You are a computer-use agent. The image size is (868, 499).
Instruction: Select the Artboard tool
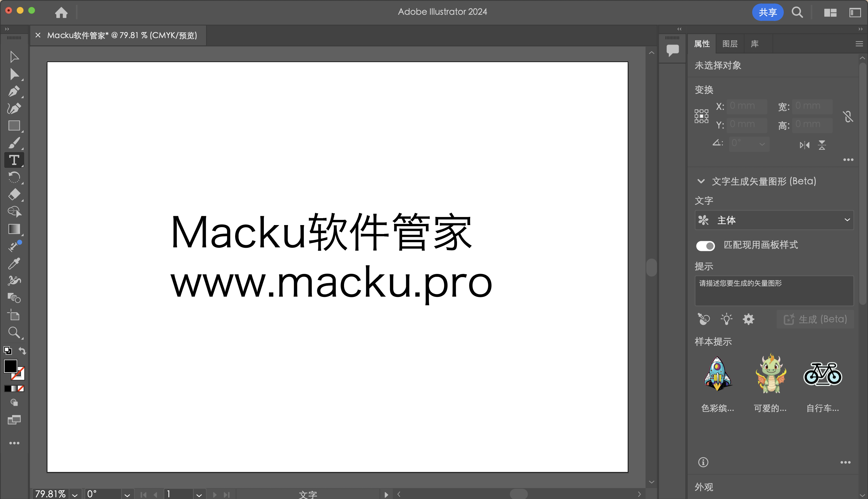point(14,315)
